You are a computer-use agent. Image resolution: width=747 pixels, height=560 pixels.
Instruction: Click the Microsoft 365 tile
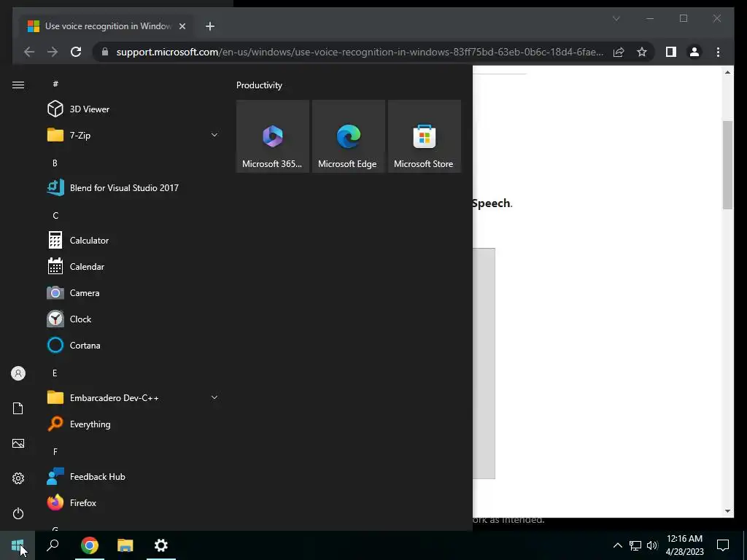(x=273, y=136)
